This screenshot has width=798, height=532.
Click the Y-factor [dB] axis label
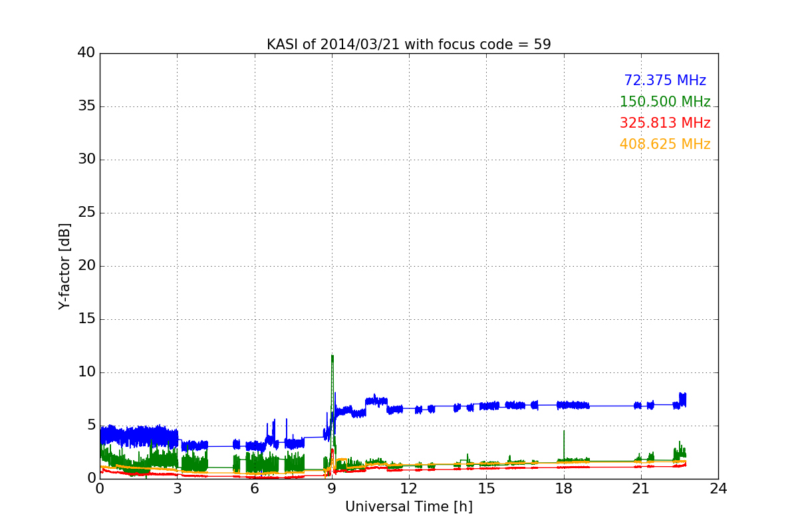point(65,266)
